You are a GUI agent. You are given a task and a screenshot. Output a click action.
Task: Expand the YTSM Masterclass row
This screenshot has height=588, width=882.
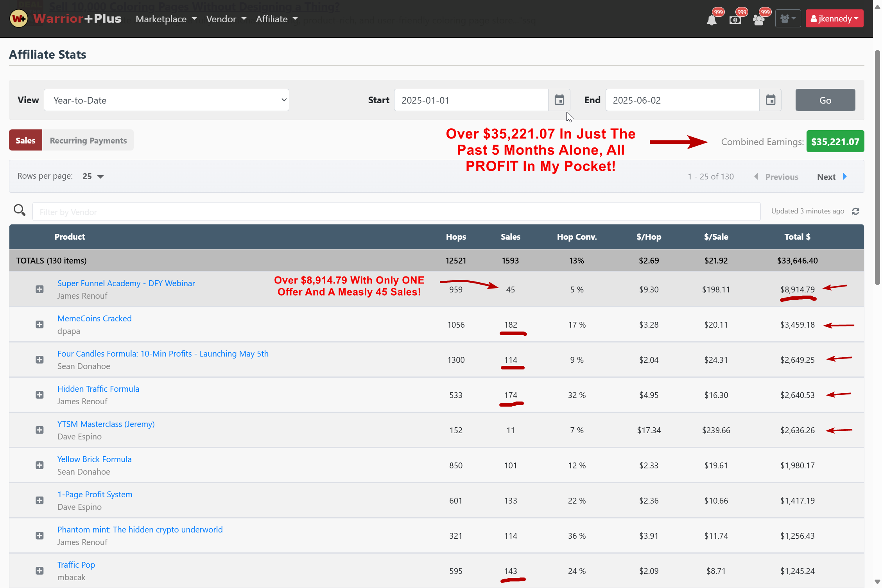pos(39,430)
